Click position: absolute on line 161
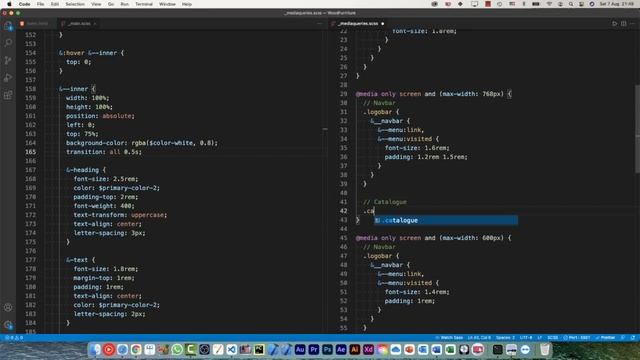Screen dimensions: 640x360 (x=100, y=116)
